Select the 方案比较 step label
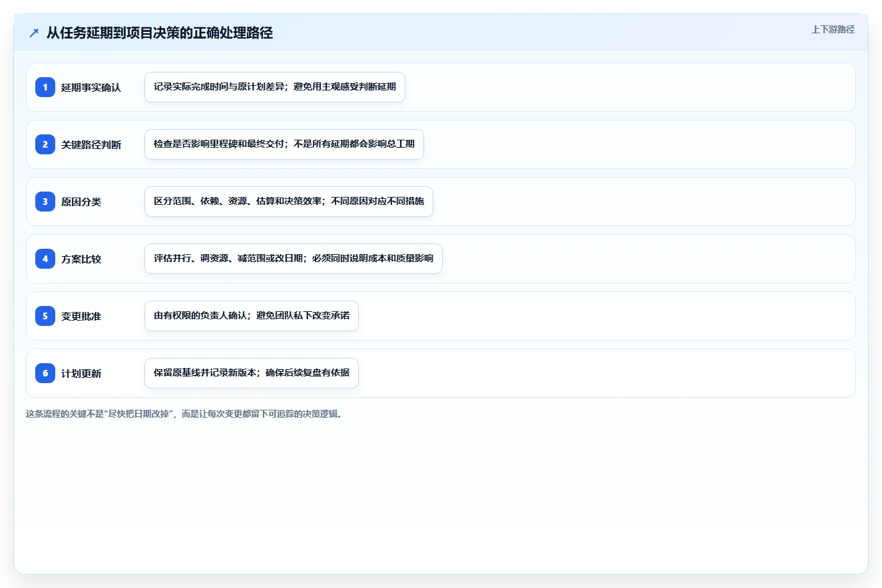The width and height of the screenshot is (882, 588). coord(81,259)
